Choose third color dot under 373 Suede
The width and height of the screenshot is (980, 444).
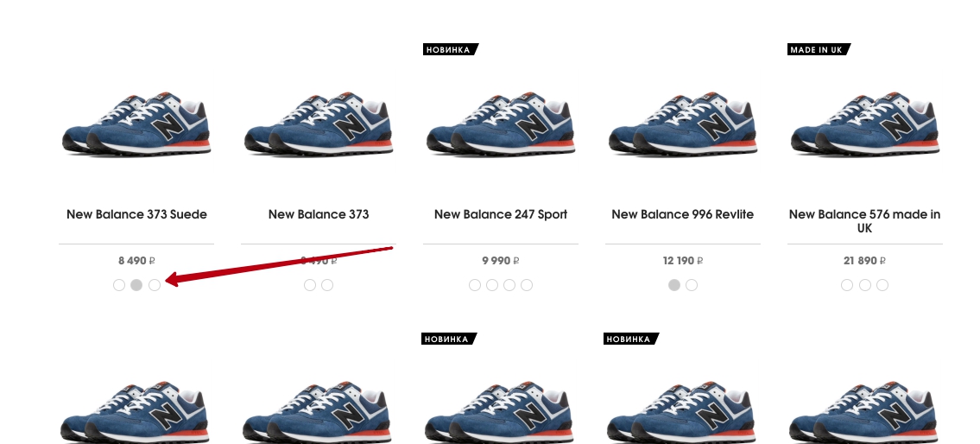coord(155,285)
